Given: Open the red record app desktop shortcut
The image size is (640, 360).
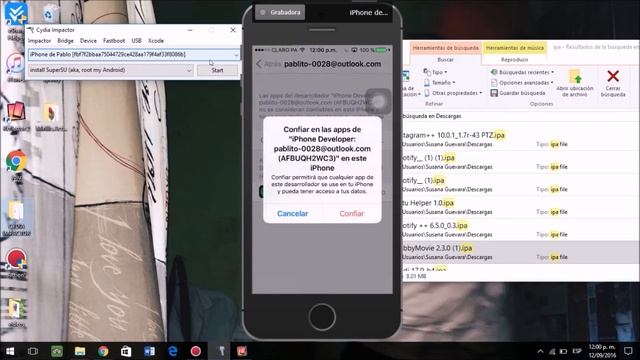Looking at the screenshot, I should pyautogui.click(x=16, y=260).
